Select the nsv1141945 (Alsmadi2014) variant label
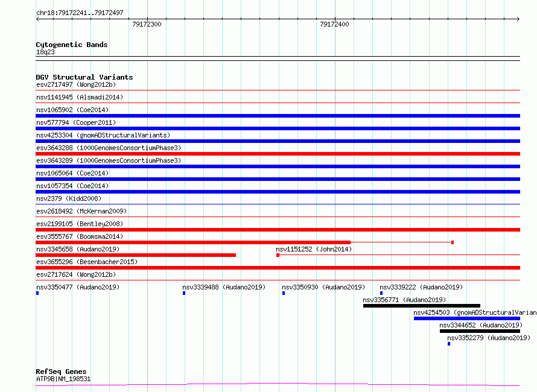 click(80, 97)
